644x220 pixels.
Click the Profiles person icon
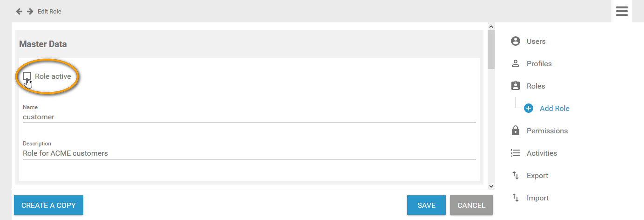[x=515, y=63]
